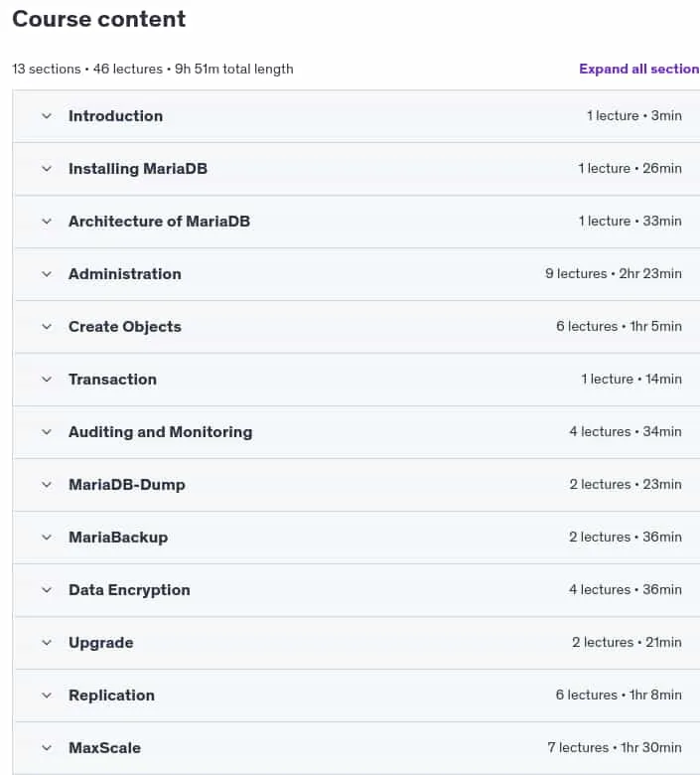The image size is (700, 775).
Task: Click the Administration section title
Action: 125,274
